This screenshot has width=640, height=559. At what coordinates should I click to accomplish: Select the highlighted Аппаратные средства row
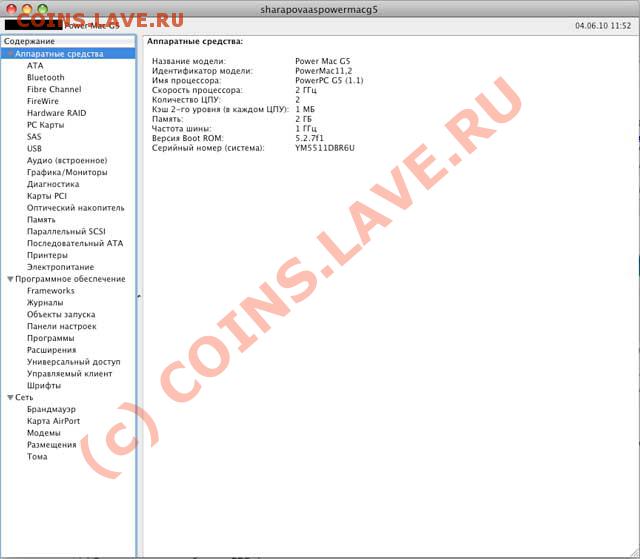(68, 53)
